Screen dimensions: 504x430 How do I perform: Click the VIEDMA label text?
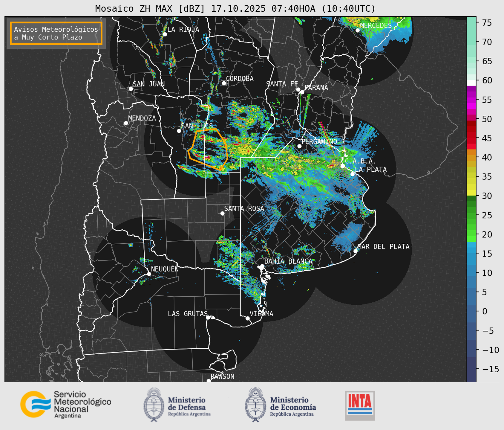[261, 314]
